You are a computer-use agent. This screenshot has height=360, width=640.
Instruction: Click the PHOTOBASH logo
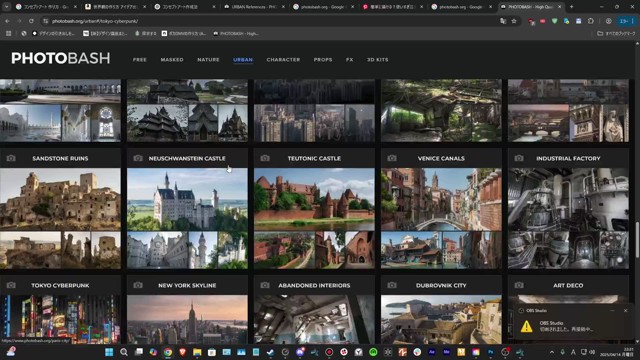coord(60,58)
